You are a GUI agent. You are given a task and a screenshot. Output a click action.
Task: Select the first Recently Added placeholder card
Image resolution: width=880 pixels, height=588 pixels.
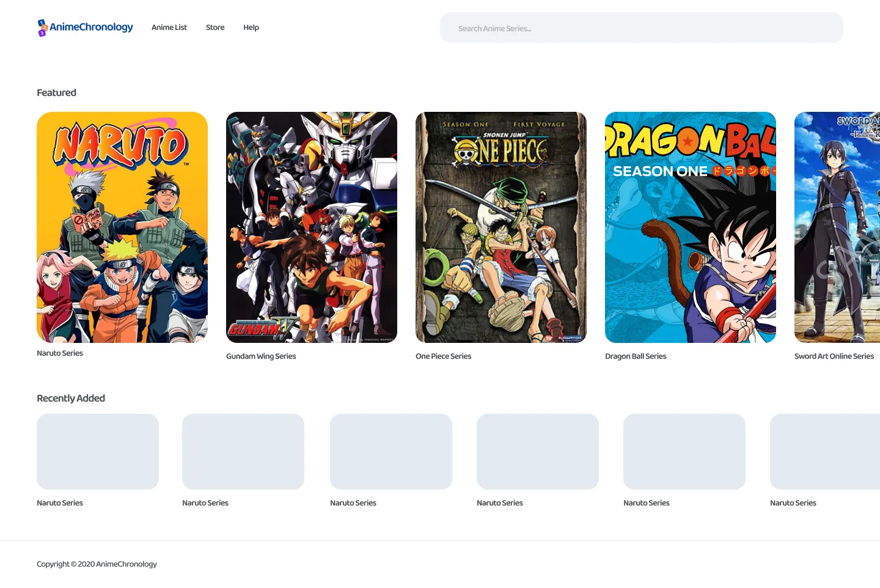(98, 452)
